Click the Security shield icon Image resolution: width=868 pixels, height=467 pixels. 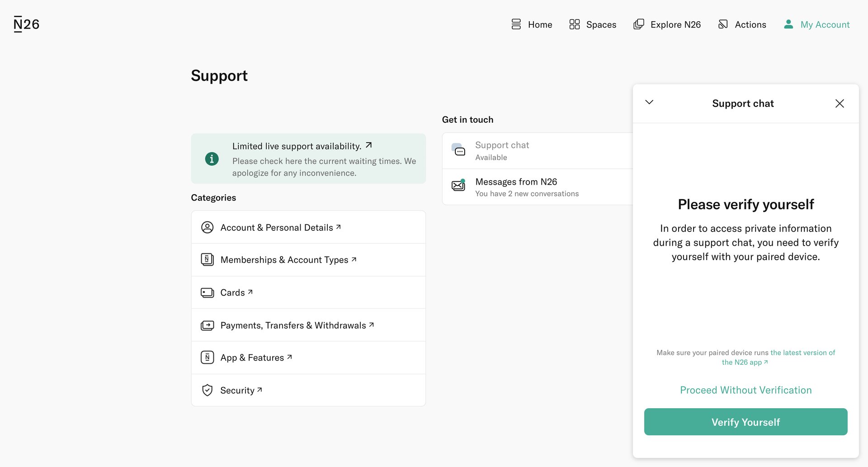tap(208, 390)
